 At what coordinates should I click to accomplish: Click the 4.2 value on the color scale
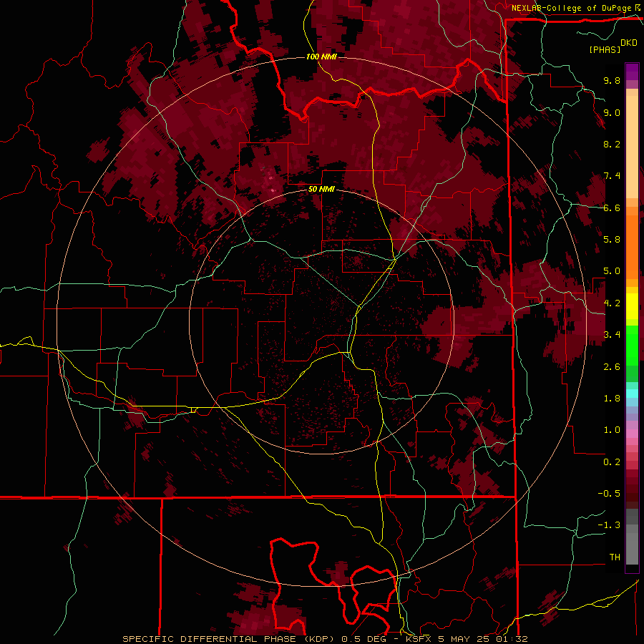pyautogui.click(x=612, y=303)
